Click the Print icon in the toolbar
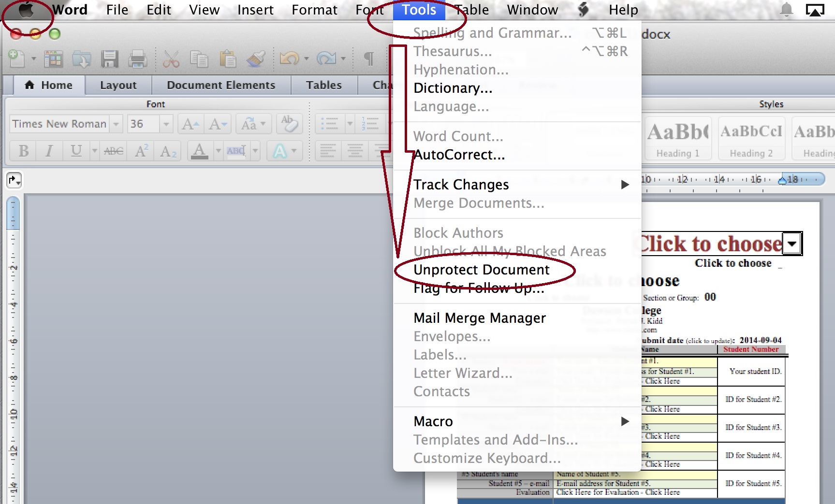Viewport: 835px width, 504px height. [137, 59]
